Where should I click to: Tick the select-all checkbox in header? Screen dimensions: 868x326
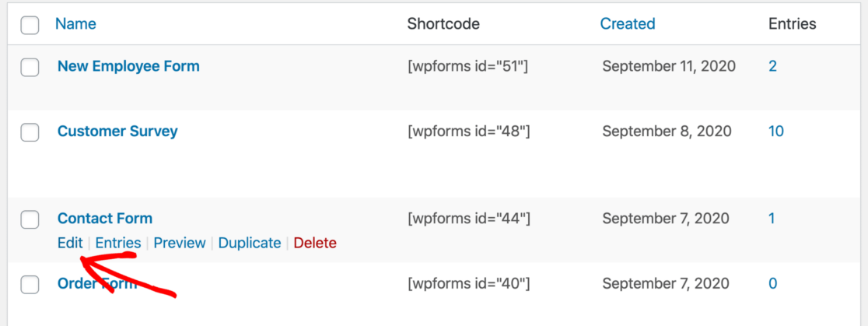(x=30, y=26)
